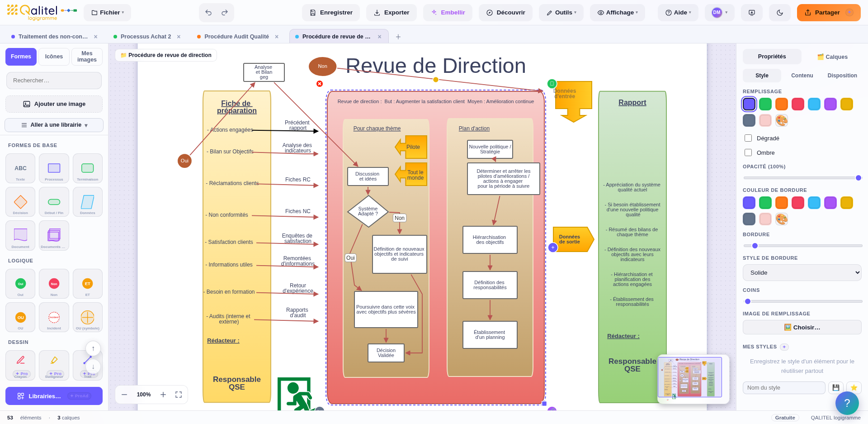
Task: Enable the Ombre checkbox
Action: pos(748,152)
